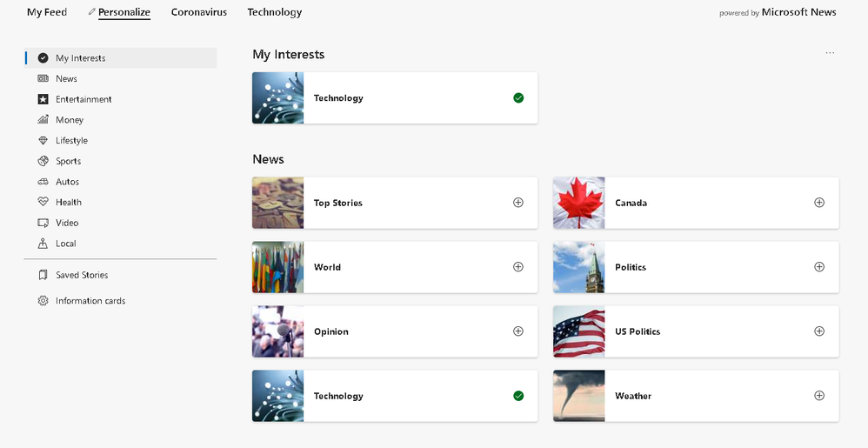Screen dimensions: 868x448
Task: Uncheck Technology under My Interests
Action: pos(518,98)
